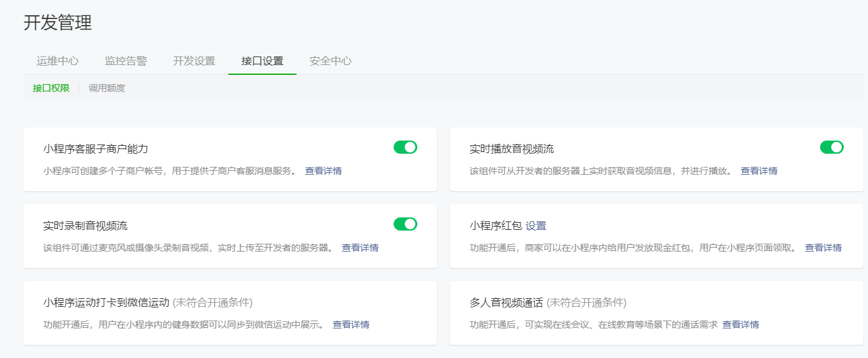View details for 小程序客服子商户能力

[x=323, y=171]
